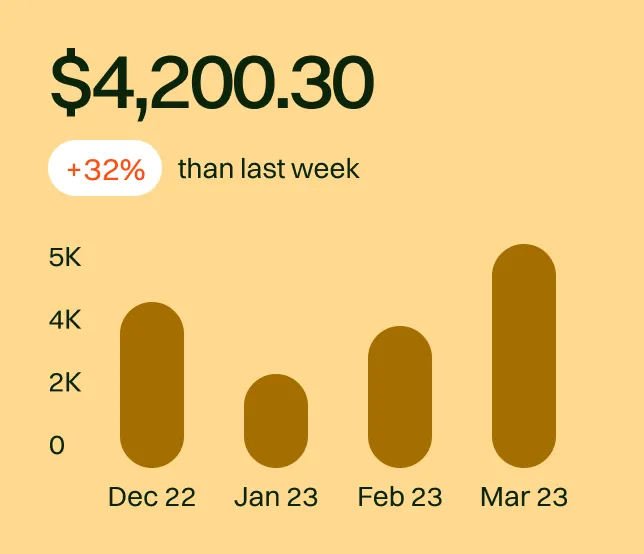
Task: Select the Feb 23 month label
Action: [400, 497]
